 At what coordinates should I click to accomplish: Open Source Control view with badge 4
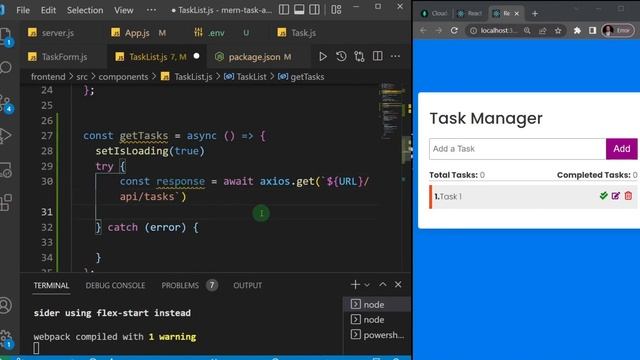click(6, 103)
